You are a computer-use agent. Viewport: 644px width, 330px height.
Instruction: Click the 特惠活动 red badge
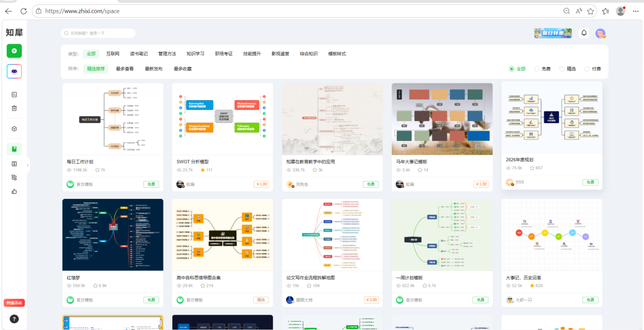[14, 303]
